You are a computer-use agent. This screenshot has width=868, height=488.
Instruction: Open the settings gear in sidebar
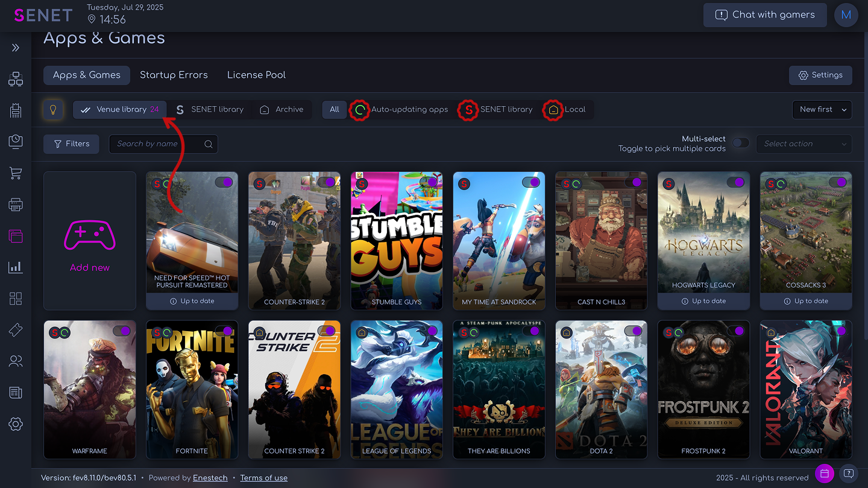[16, 424]
